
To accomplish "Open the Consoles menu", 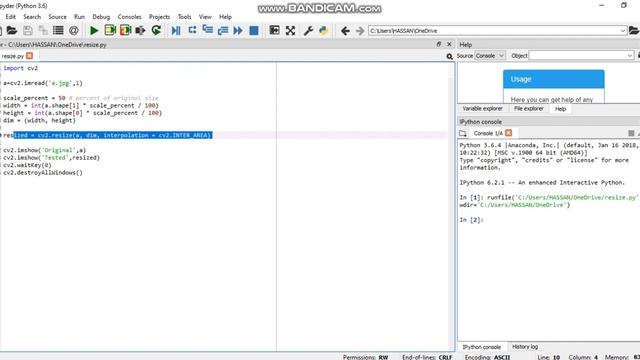I will (x=129, y=17).
